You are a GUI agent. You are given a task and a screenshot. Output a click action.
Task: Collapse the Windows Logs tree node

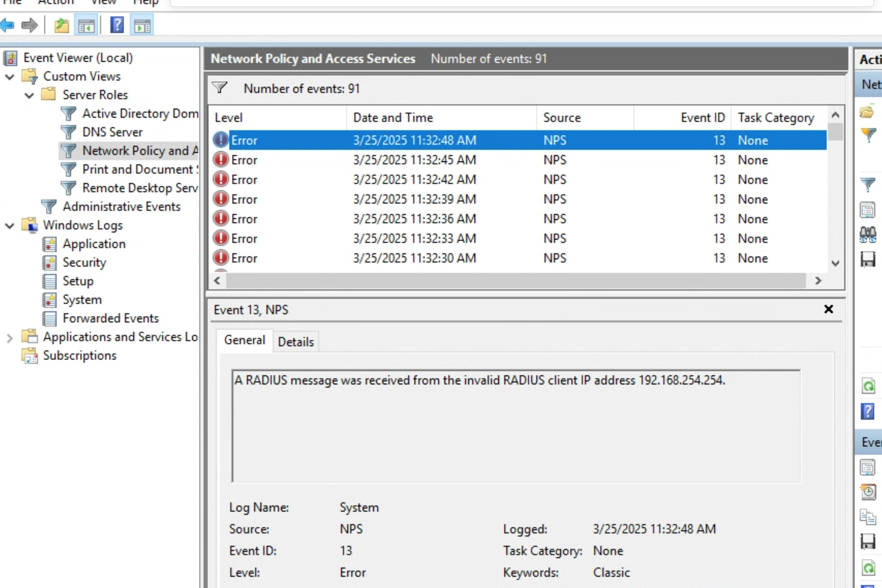click(x=10, y=226)
